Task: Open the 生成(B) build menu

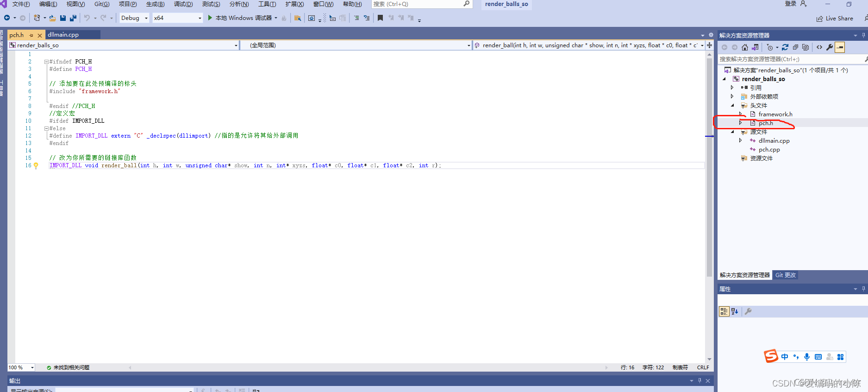Action: point(155,4)
